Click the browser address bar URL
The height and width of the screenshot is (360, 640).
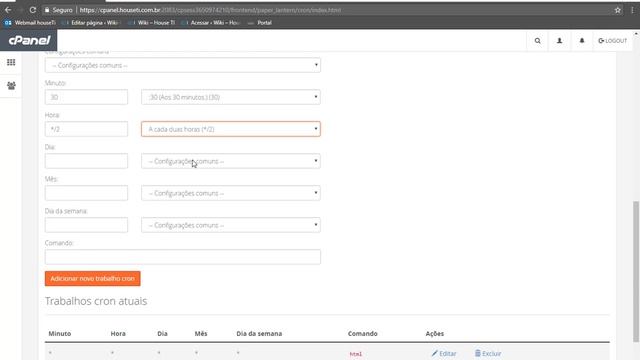(210, 10)
